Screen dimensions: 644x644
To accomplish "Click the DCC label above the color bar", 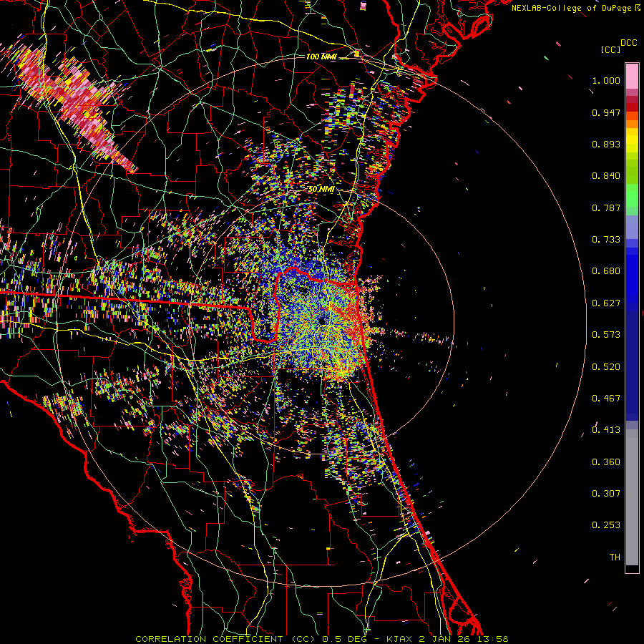I will pyautogui.click(x=629, y=43).
